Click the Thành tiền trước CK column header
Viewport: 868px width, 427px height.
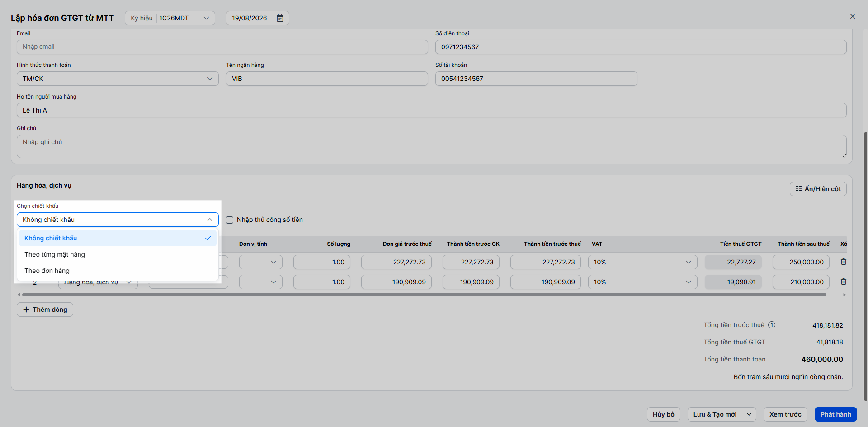473,244
